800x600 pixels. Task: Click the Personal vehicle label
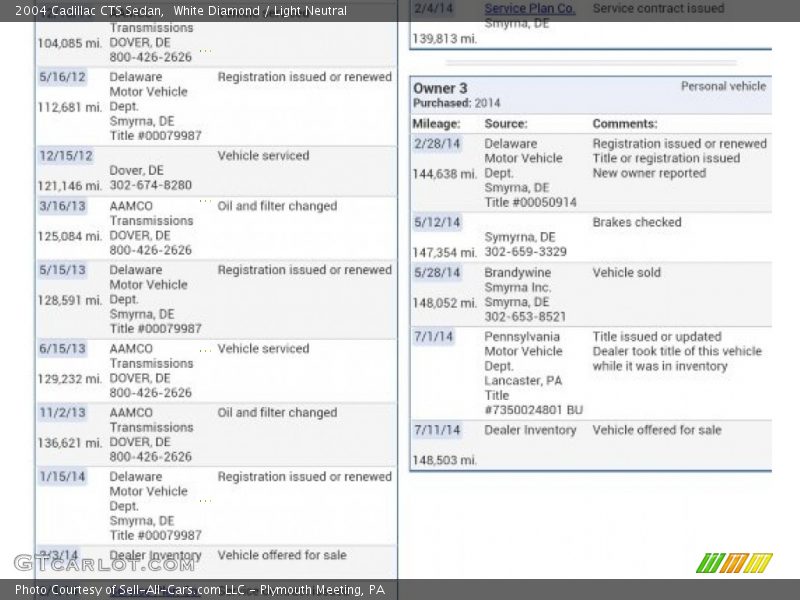coord(723,86)
